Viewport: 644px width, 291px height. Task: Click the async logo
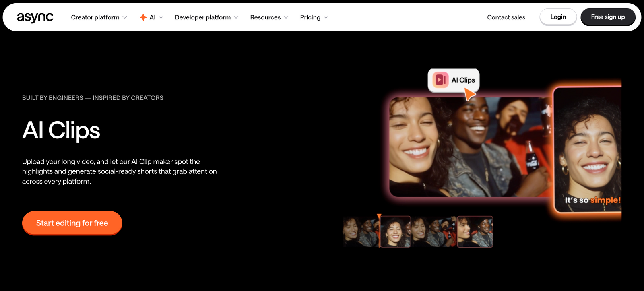[x=35, y=17]
